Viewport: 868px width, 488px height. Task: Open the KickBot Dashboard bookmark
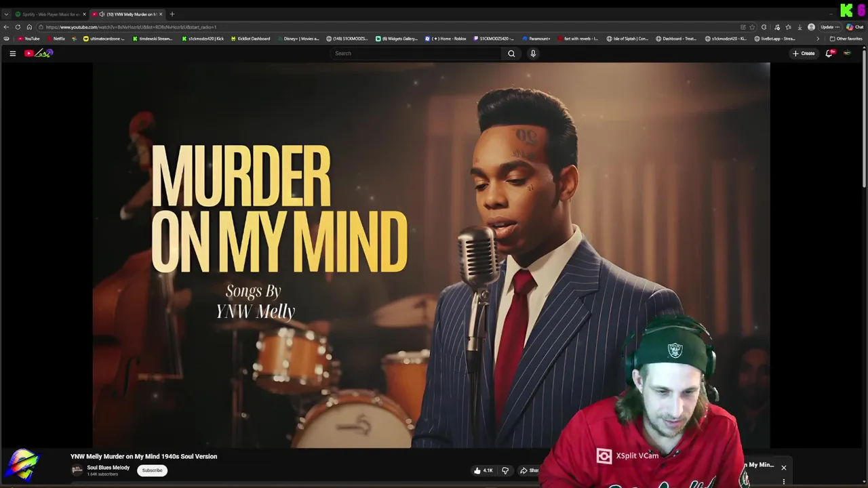coord(250,39)
